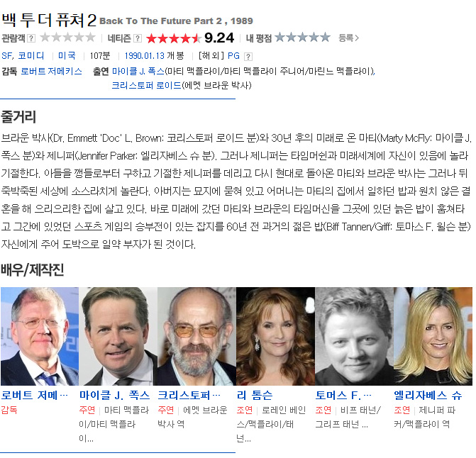Open the 토머스 F. name link under photo
Image resolution: width=476 pixels, height=458 pixels.
[x=343, y=395]
